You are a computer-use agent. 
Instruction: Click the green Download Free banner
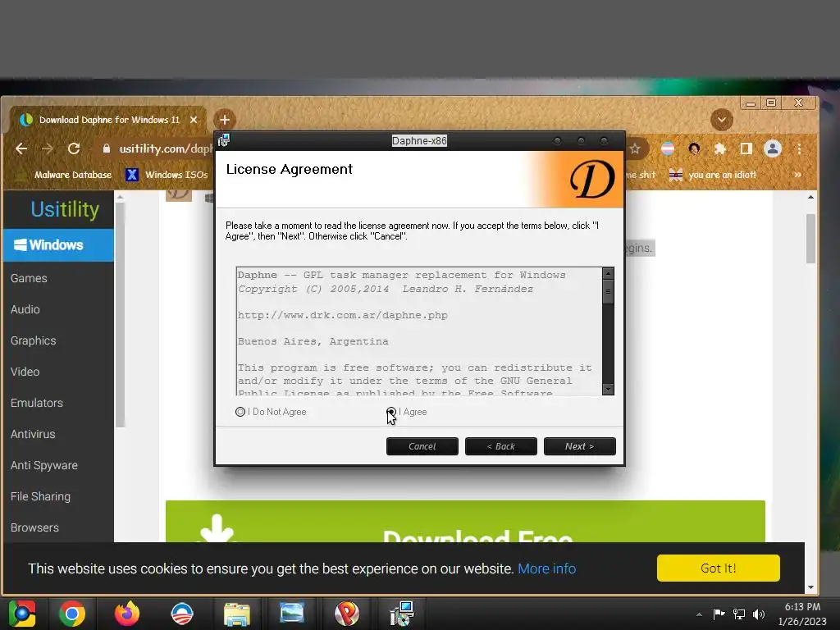465,521
